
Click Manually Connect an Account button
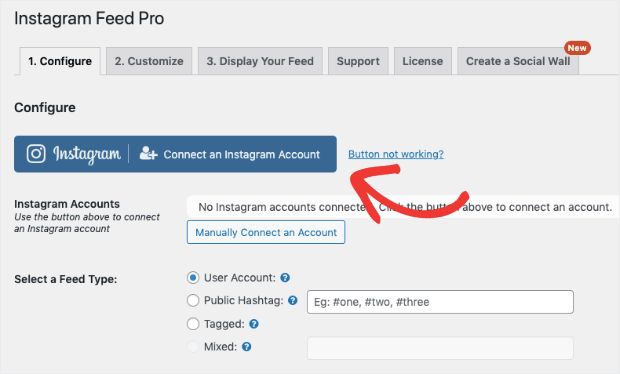click(x=266, y=232)
